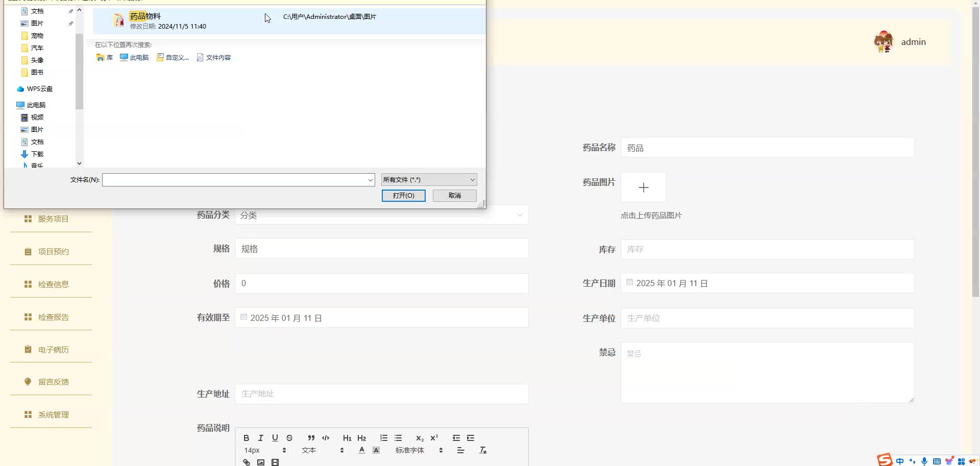Open the 电子病历 sidebar menu
The height and width of the screenshot is (466, 980).
(51, 349)
